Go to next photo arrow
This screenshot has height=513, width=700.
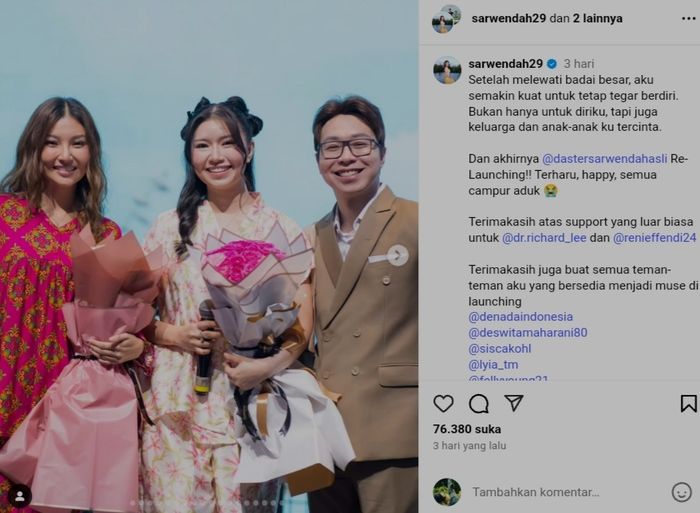click(397, 255)
